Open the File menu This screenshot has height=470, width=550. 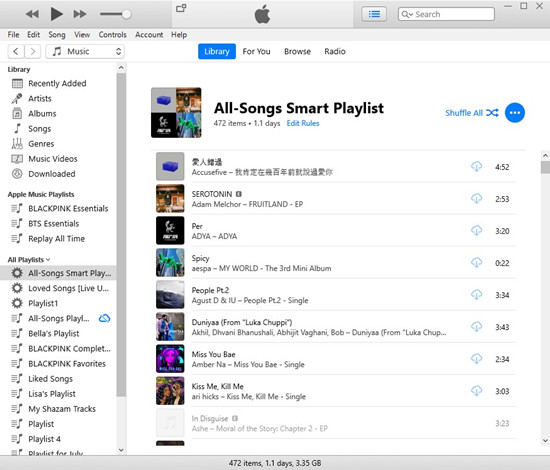pyautogui.click(x=13, y=35)
